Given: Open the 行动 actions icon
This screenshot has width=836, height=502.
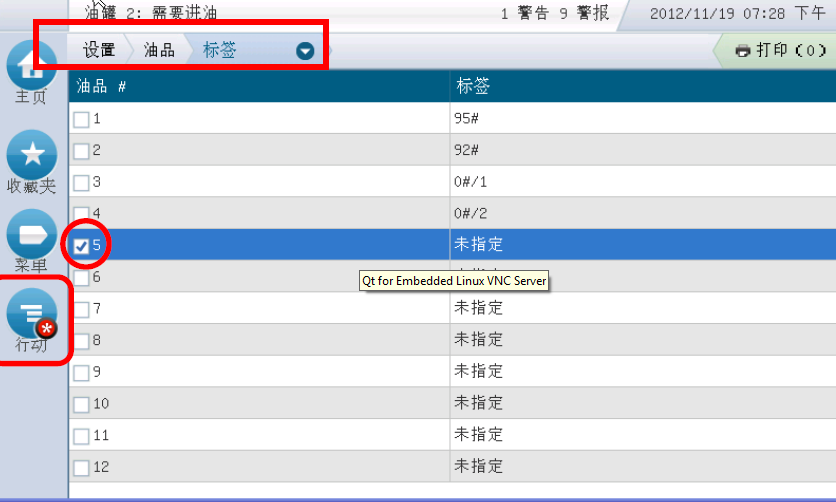Looking at the screenshot, I should [x=31, y=314].
